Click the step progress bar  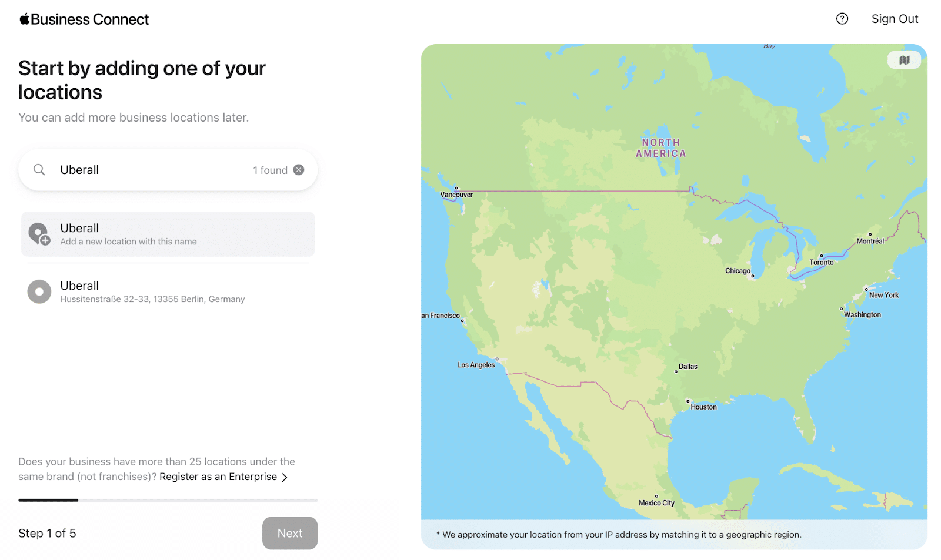coord(167,500)
